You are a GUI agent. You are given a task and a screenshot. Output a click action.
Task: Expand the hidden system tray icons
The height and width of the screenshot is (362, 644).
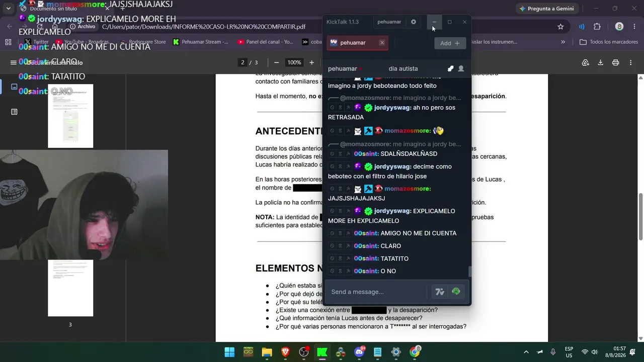coord(526,352)
